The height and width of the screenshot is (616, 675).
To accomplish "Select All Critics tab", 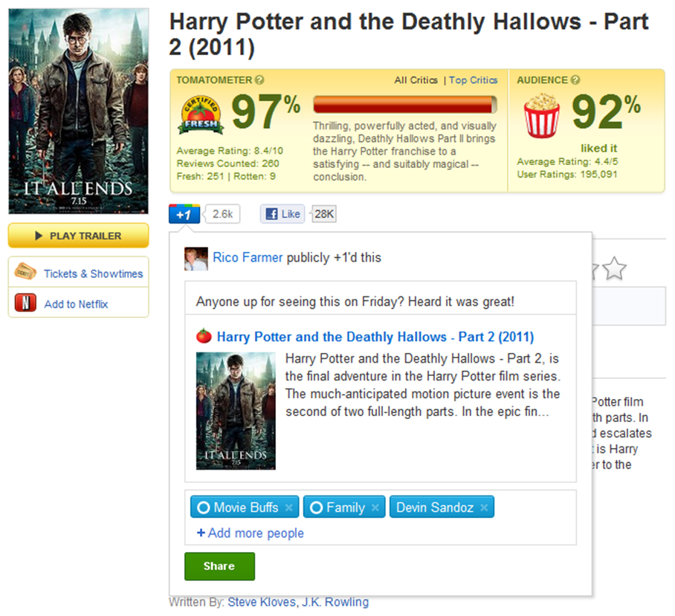I will click(416, 80).
